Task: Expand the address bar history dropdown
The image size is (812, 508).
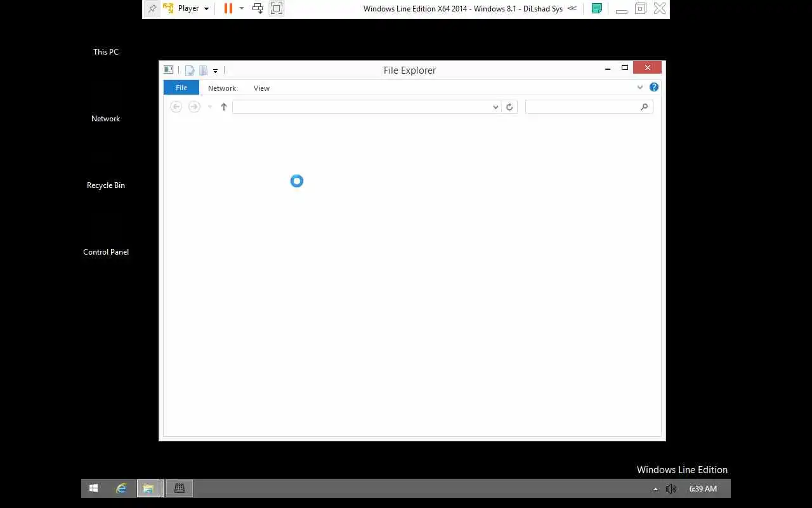Action: (x=495, y=107)
